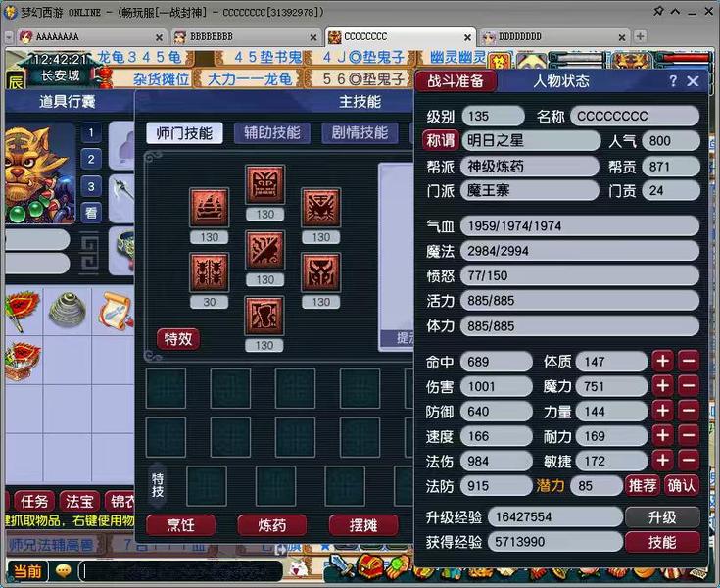720x588 pixels.
Task: Click the 确认 attribute button
Action: tap(682, 485)
